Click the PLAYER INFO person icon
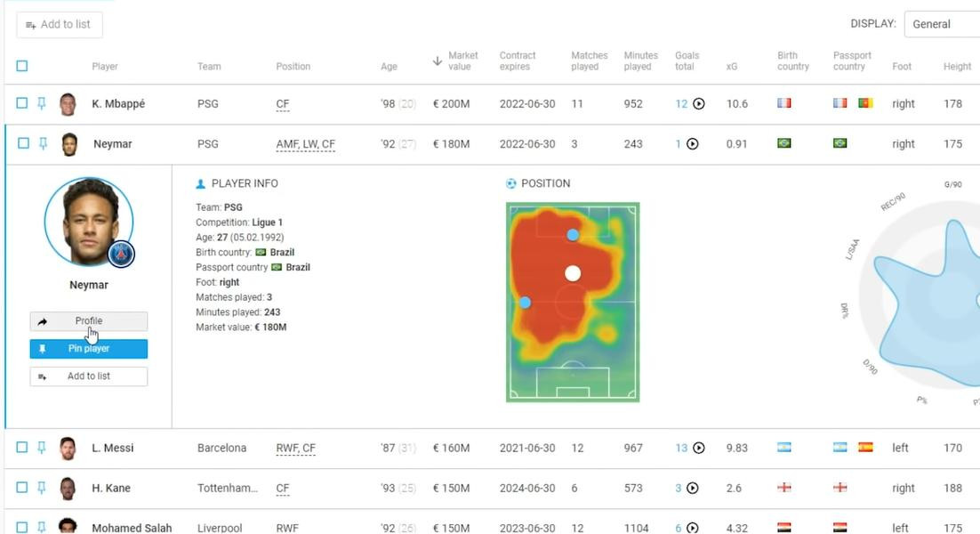 click(x=201, y=184)
